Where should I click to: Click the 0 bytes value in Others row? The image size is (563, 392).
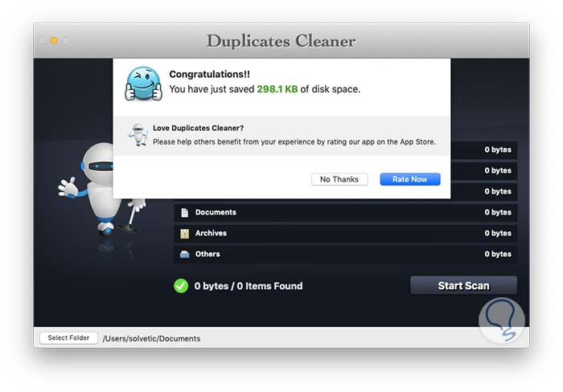click(498, 254)
